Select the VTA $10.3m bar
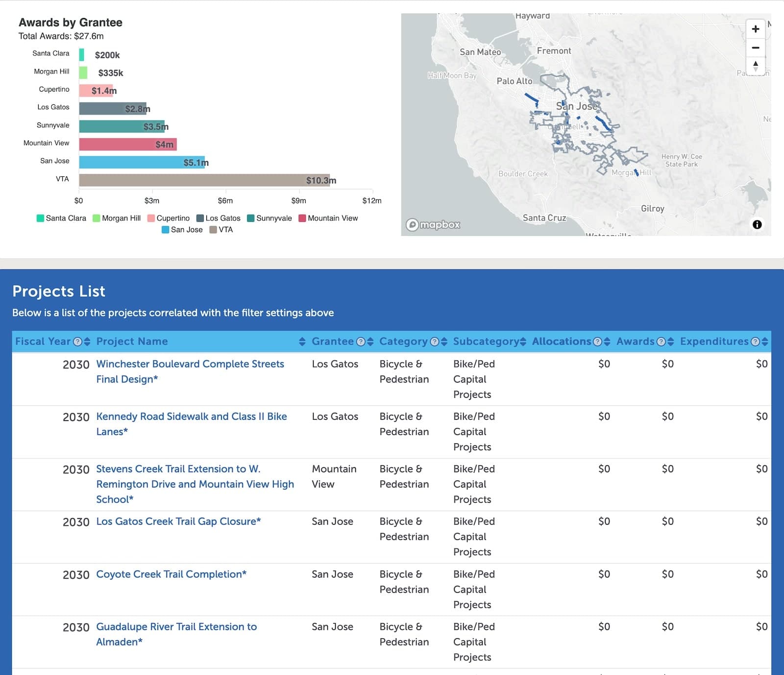This screenshot has height=675, width=784. [x=204, y=180]
